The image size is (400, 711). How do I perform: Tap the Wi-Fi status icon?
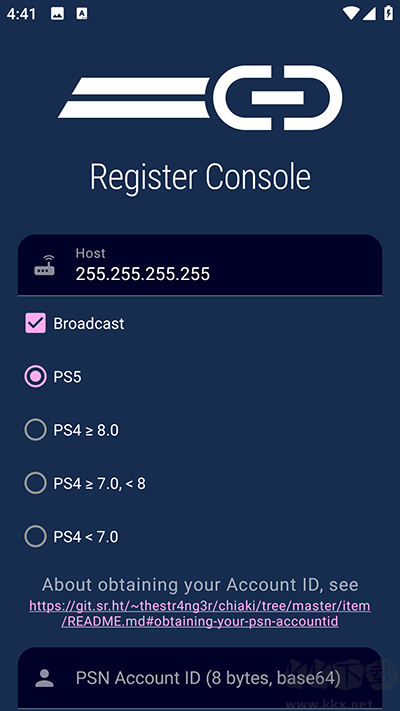(351, 14)
